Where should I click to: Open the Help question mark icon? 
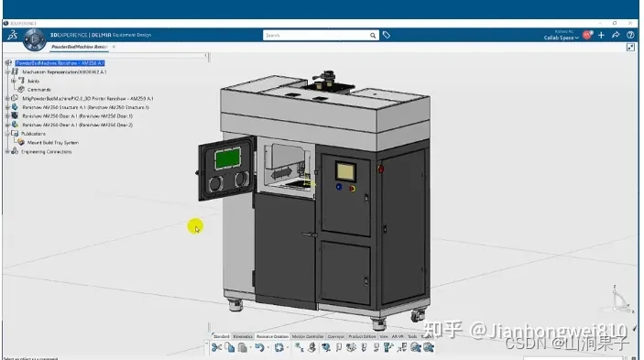(x=630, y=36)
